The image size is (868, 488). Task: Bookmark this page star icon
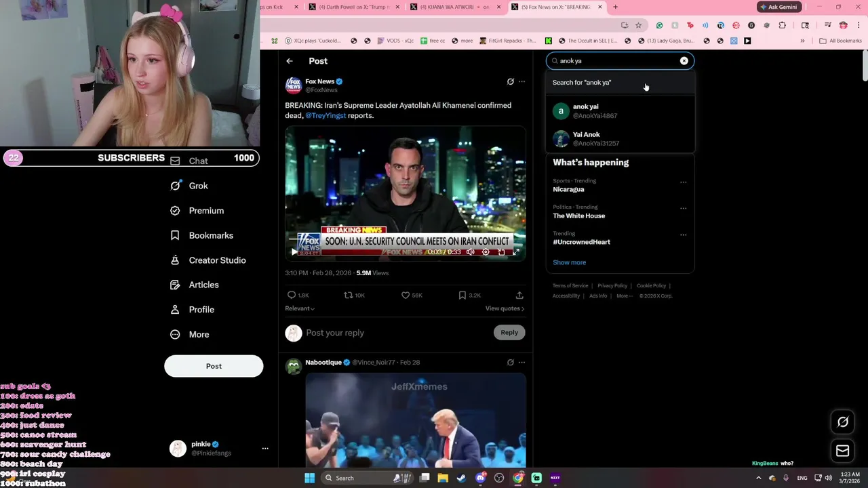pos(638,25)
